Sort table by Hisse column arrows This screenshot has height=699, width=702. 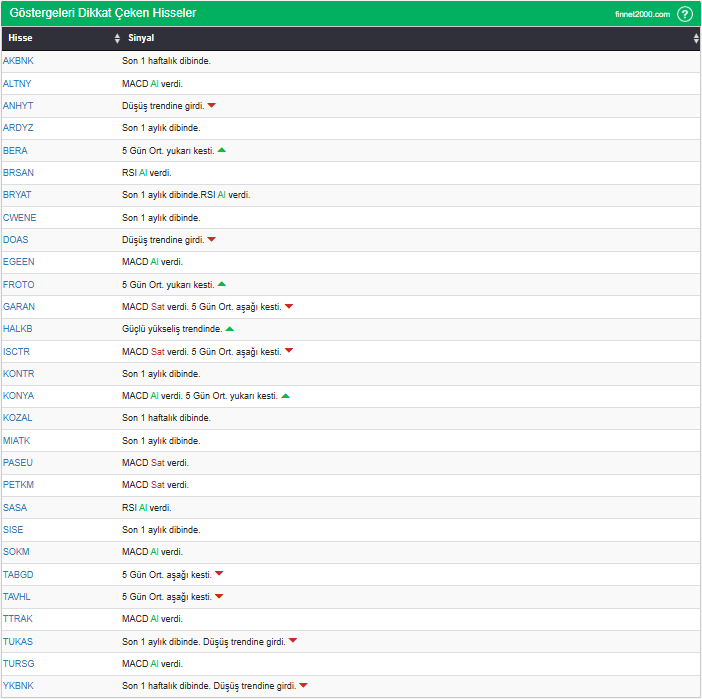click(117, 39)
